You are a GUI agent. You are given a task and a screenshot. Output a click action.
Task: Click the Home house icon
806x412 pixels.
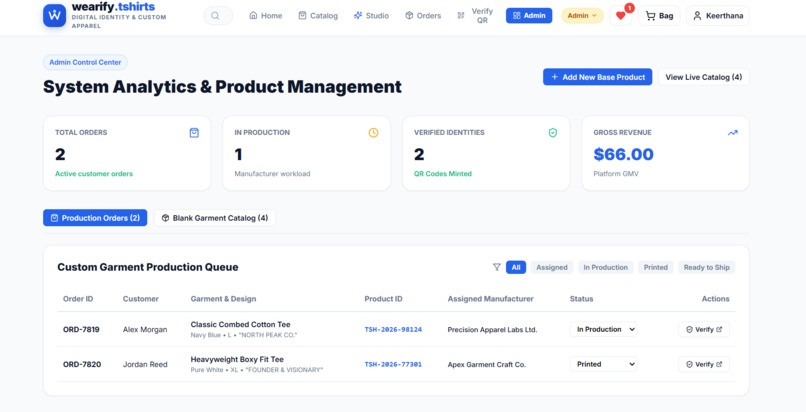click(x=253, y=15)
